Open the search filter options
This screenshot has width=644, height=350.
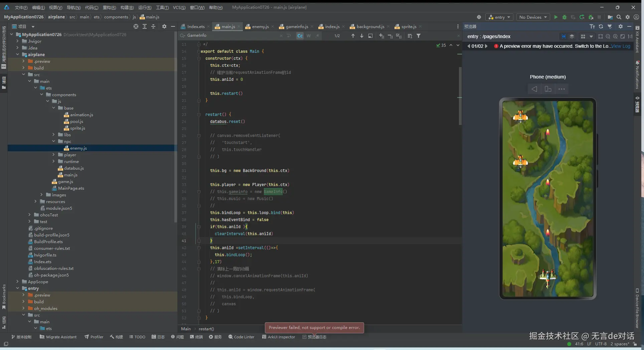click(x=419, y=36)
